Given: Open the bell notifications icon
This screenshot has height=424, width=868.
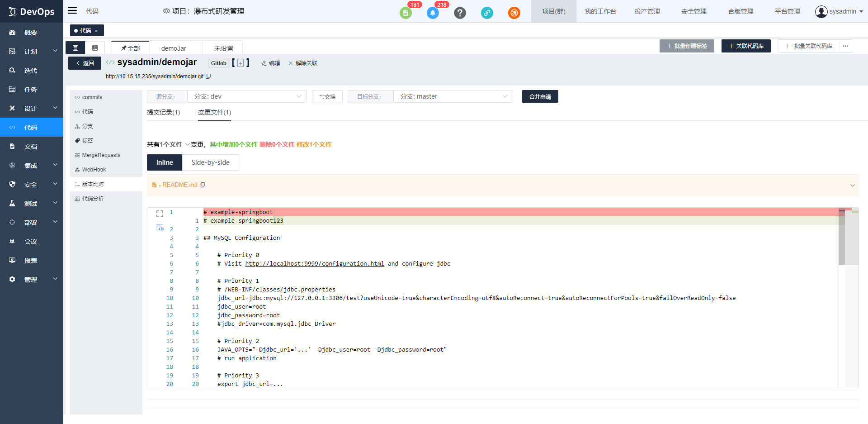Looking at the screenshot, I should 433,13.
